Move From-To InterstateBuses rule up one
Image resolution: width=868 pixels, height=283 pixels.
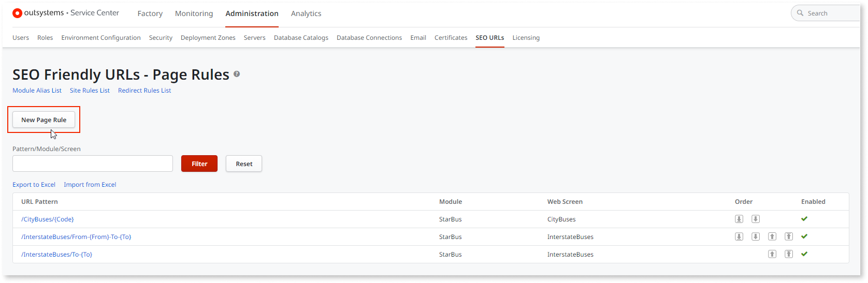(772, 236)
